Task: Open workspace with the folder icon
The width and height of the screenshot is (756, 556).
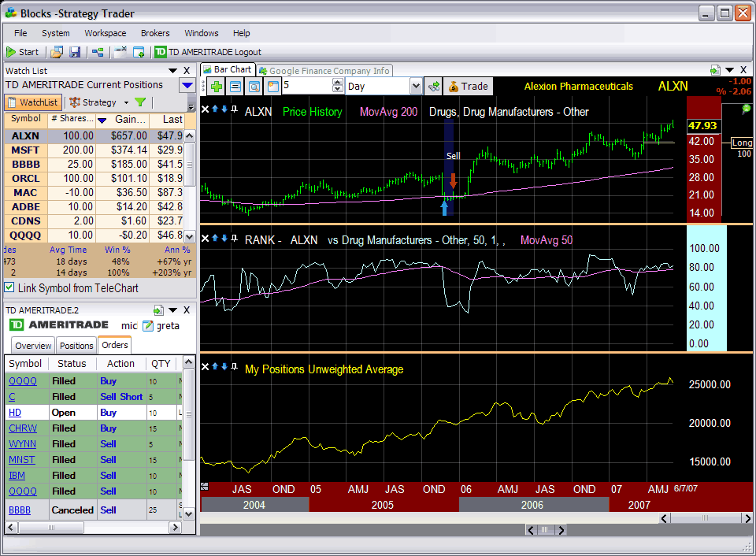Action: click(57, 52)
